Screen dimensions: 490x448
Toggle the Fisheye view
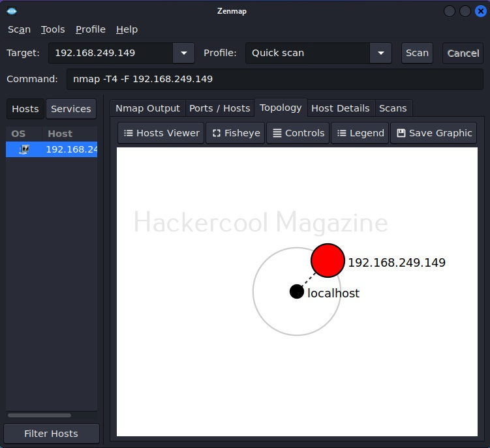click(236, 133)
